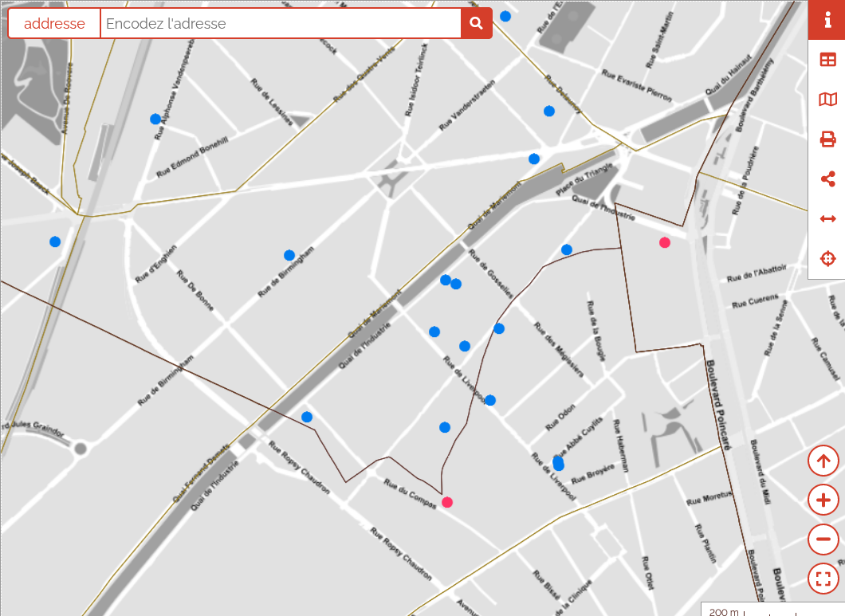This screenshot has height=616, width=845.
Task: Open the table view icon
Action: click(827, 60)
